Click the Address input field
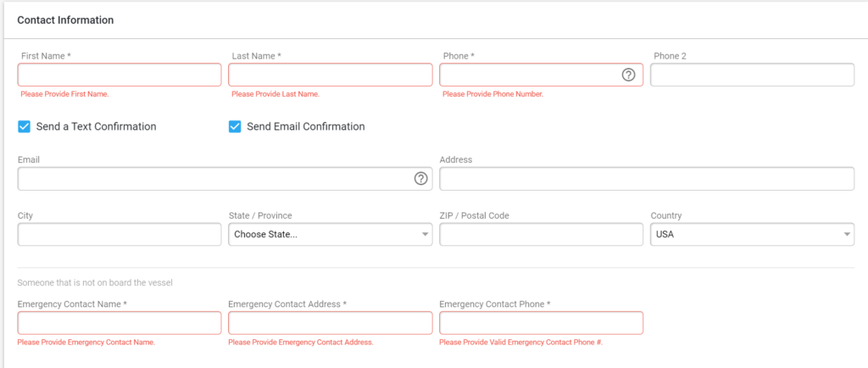Image resolution: width=868 pixels, height=368 pixels. [647, 179]
